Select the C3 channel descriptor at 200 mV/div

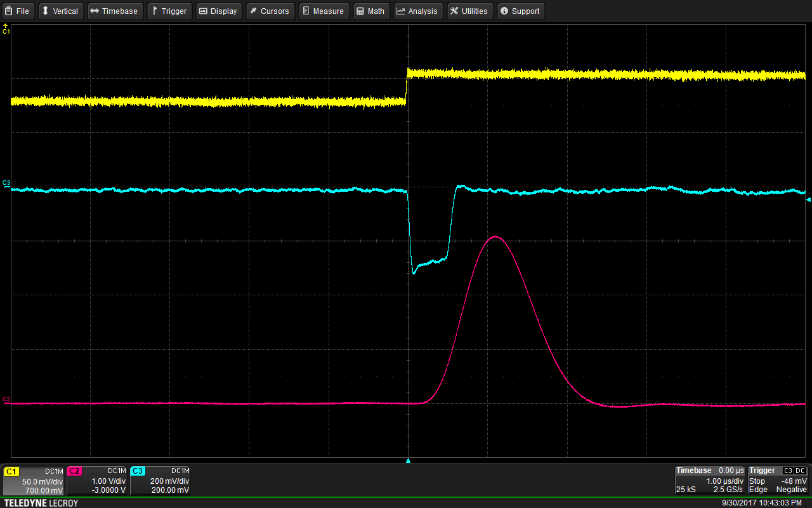[160, 481]
